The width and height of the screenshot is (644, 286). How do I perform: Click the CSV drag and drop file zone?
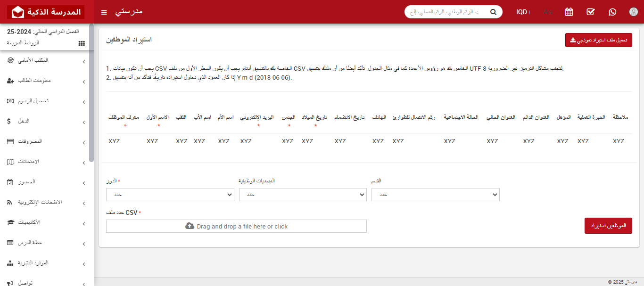pos(236,226)
